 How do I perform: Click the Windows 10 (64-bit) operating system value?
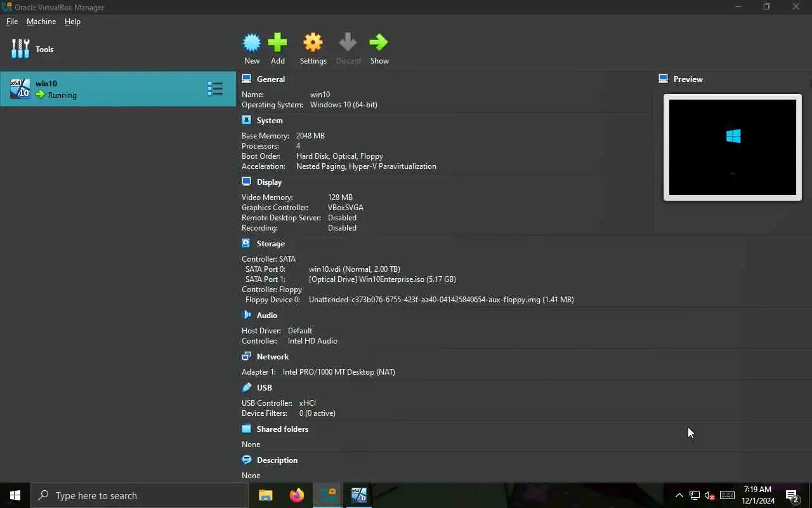(x=344, y=105)
